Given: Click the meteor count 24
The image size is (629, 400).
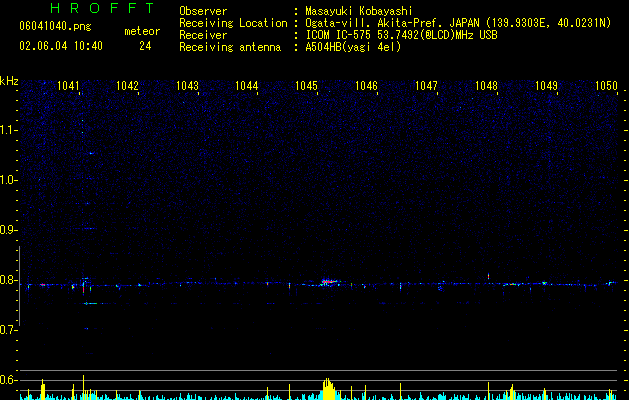Looking at the screenshot, I should click(145, 46).
